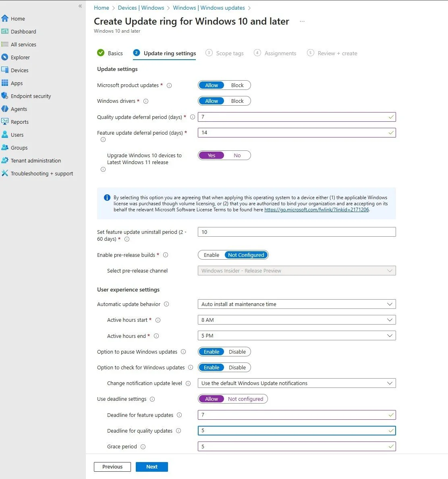
Task: Open Dashboard icon in sidebar
Action: (4, 31)
